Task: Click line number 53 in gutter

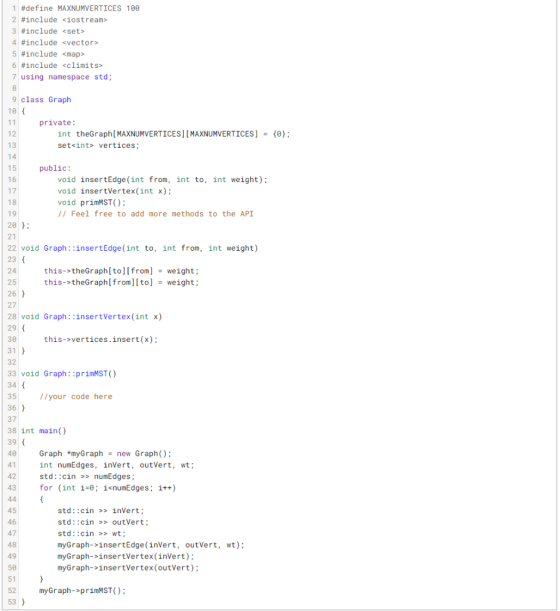Action: tap(12, 602)
